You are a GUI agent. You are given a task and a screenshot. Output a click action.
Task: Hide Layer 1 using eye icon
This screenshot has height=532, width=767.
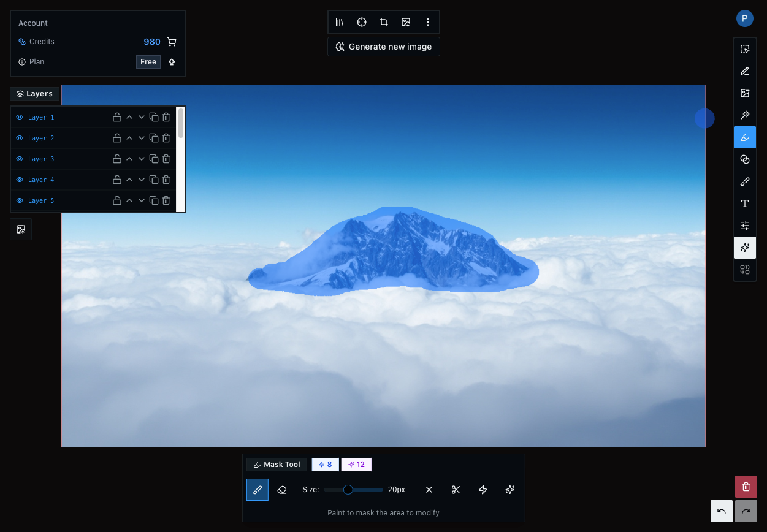tap(20, 117)
